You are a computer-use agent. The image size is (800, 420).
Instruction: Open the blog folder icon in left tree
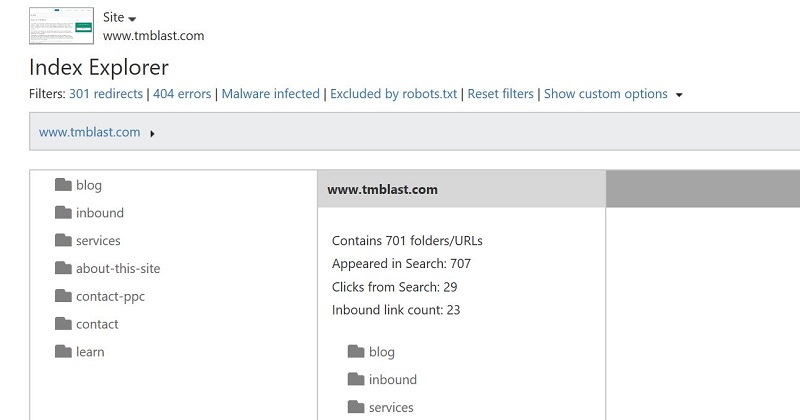tap(63, 185)
